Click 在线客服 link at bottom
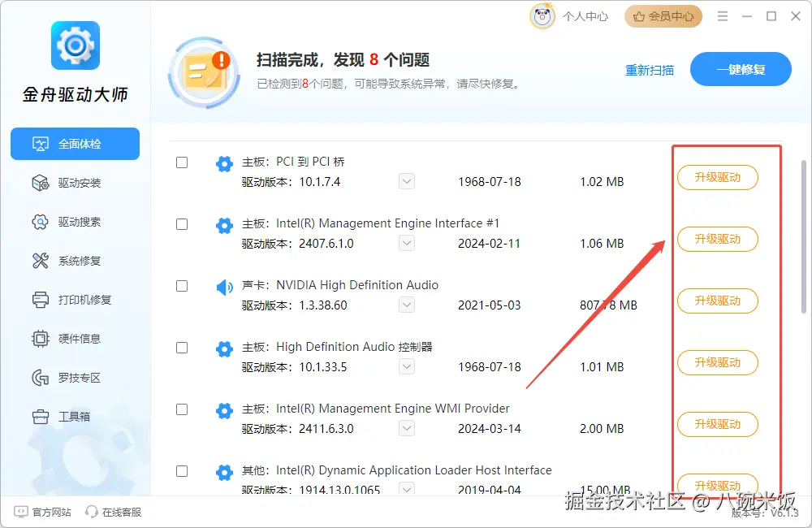The image size is (812, 528). pos(122,512)
